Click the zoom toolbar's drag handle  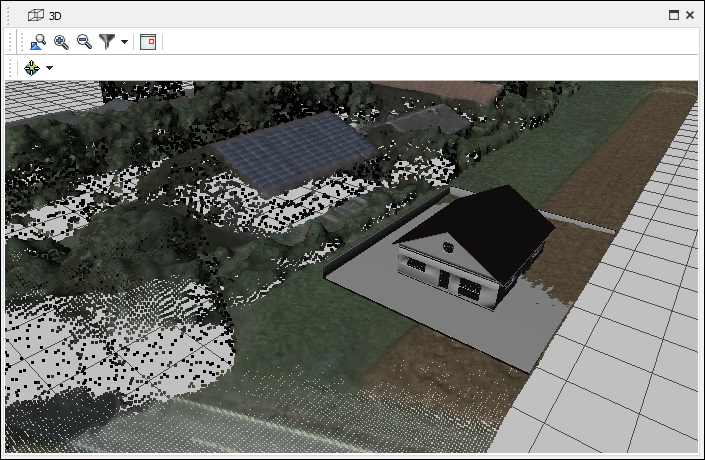pos(11,42)
